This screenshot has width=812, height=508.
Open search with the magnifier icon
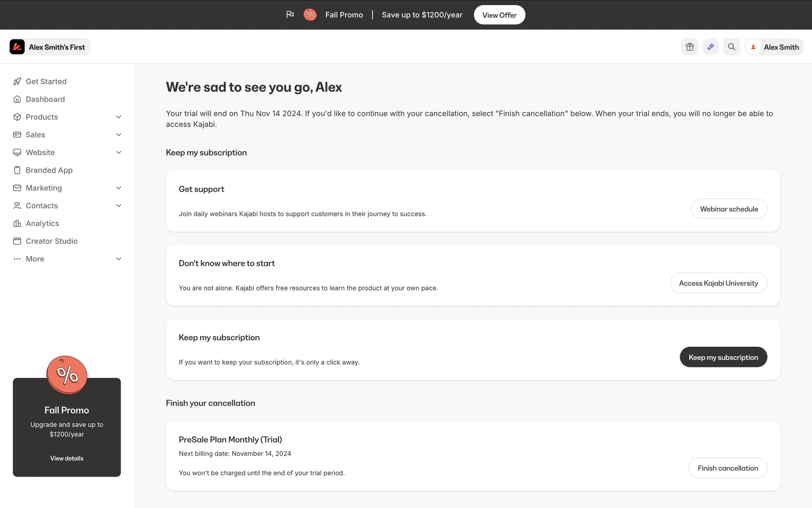tap(732, 47)
